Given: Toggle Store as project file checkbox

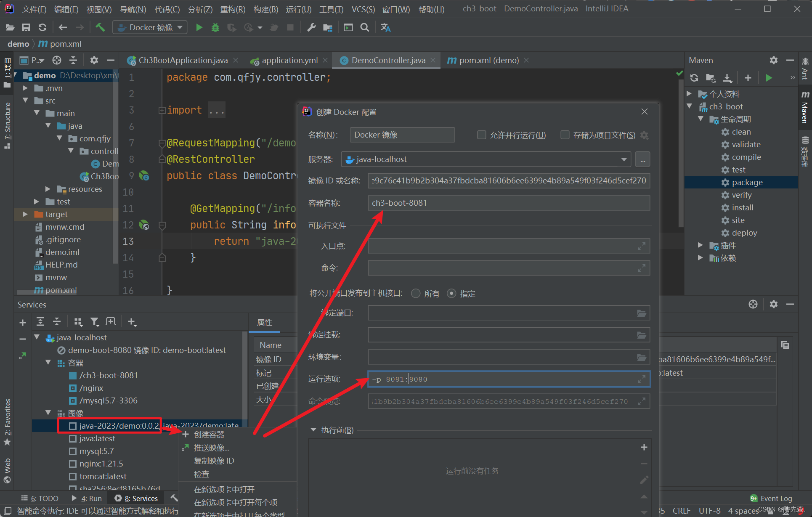Looking at the screenshot, I should tap(565, 135).
